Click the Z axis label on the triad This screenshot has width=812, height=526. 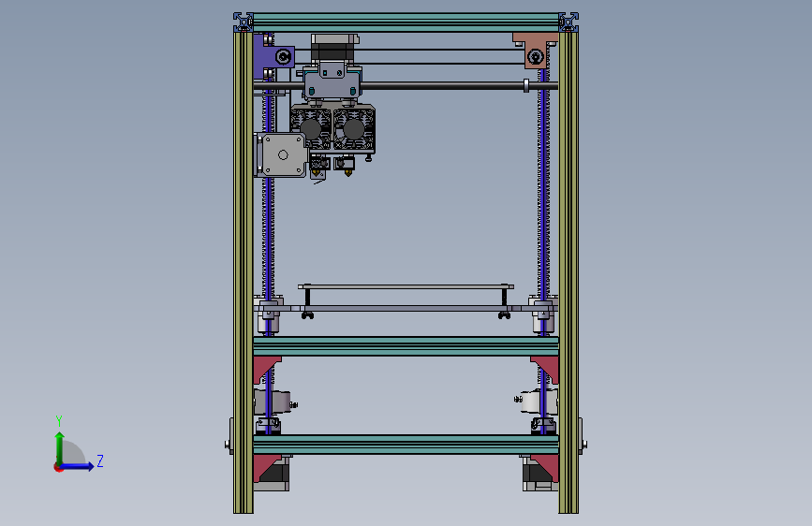click(x=100, y=460)
